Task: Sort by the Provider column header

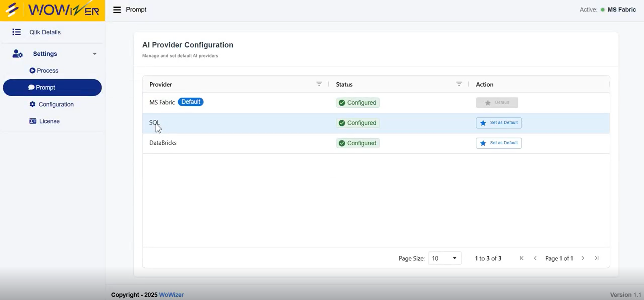Action: click(160, 84)
